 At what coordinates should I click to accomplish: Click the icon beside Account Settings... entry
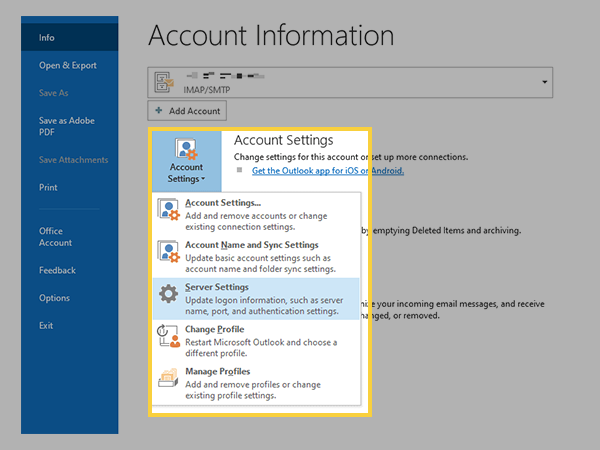(168, 210)
